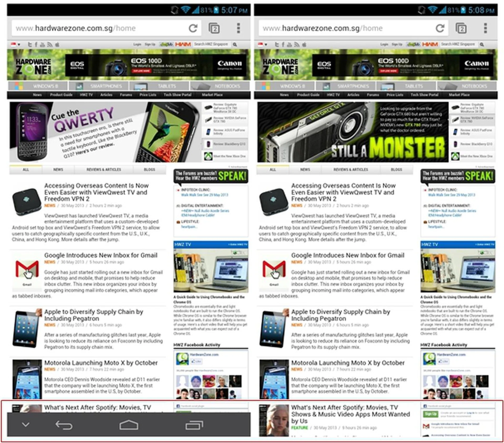Open recent apps from the navigation bar

click(x=194, y=425)
